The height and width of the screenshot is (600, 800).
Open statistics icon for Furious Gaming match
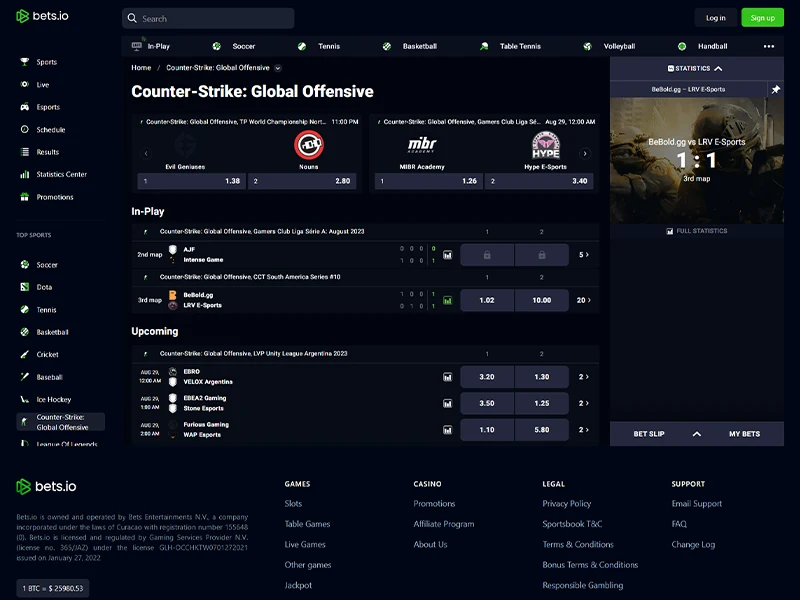click(x=447, y=430)
